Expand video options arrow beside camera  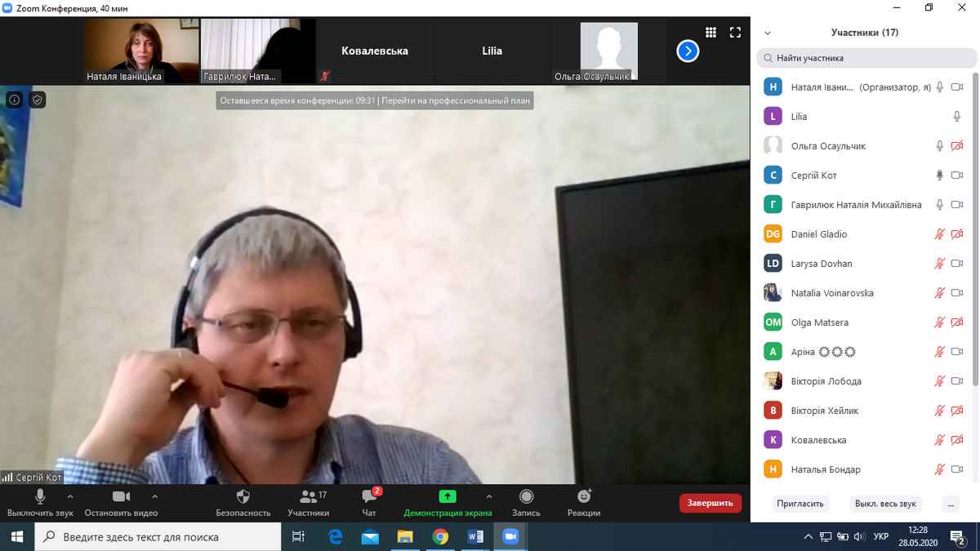[x=155, y=496]
